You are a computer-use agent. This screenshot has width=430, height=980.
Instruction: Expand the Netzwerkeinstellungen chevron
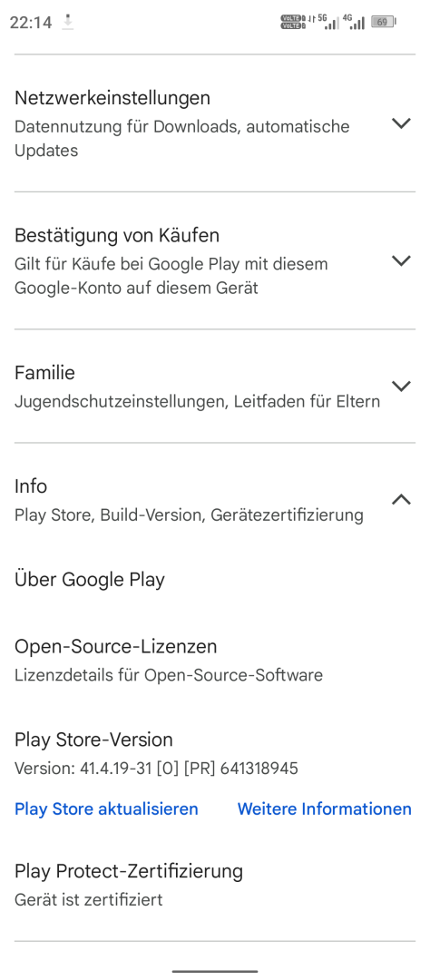(x=401, y=123)
